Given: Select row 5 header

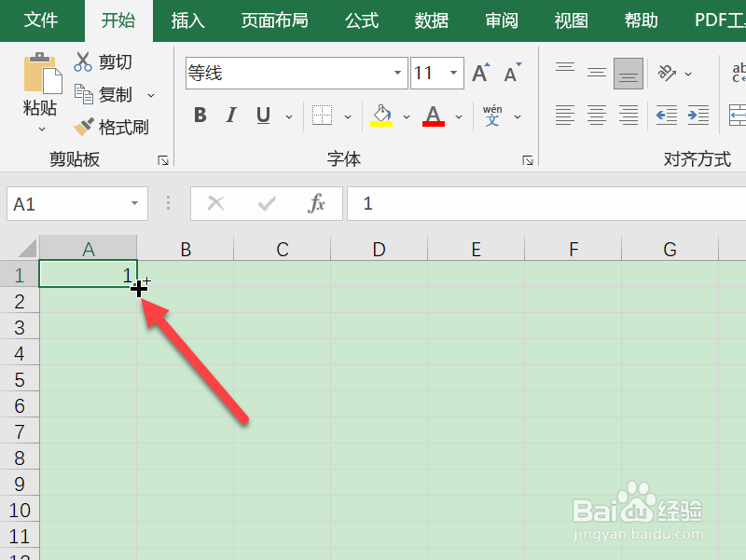Looking at the screenshot, I should (19, 379).
